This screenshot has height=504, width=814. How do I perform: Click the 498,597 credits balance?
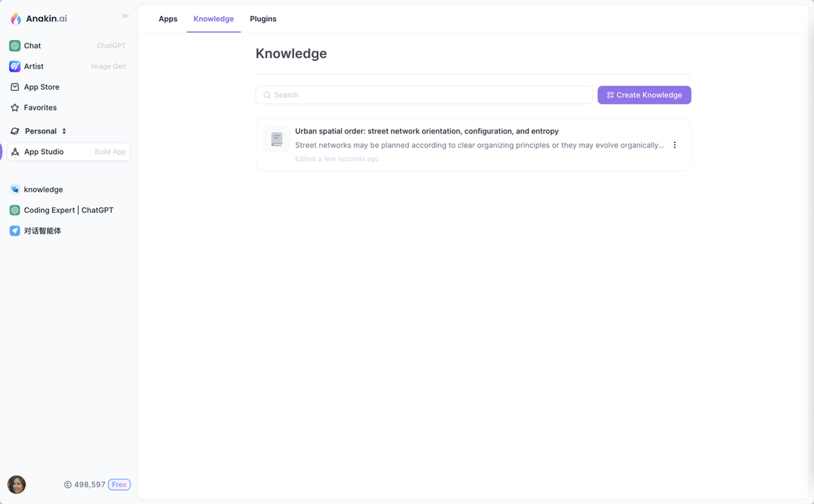point(90,484)
